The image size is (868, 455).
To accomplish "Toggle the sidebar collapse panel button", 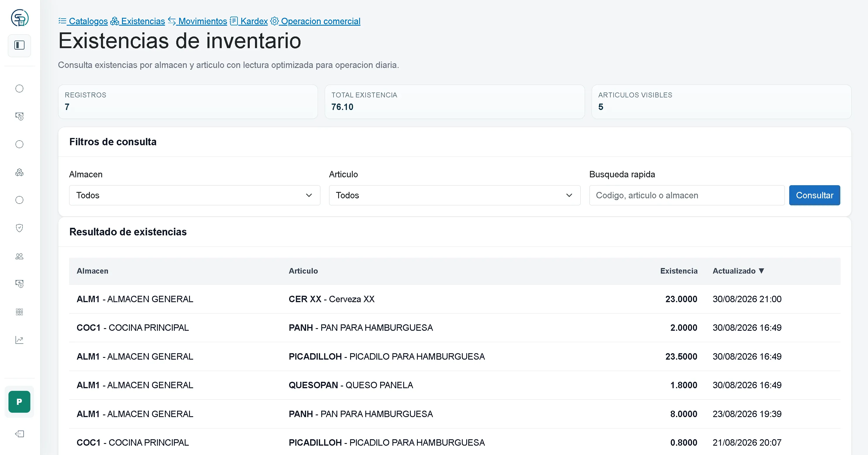I will point(20,45).
